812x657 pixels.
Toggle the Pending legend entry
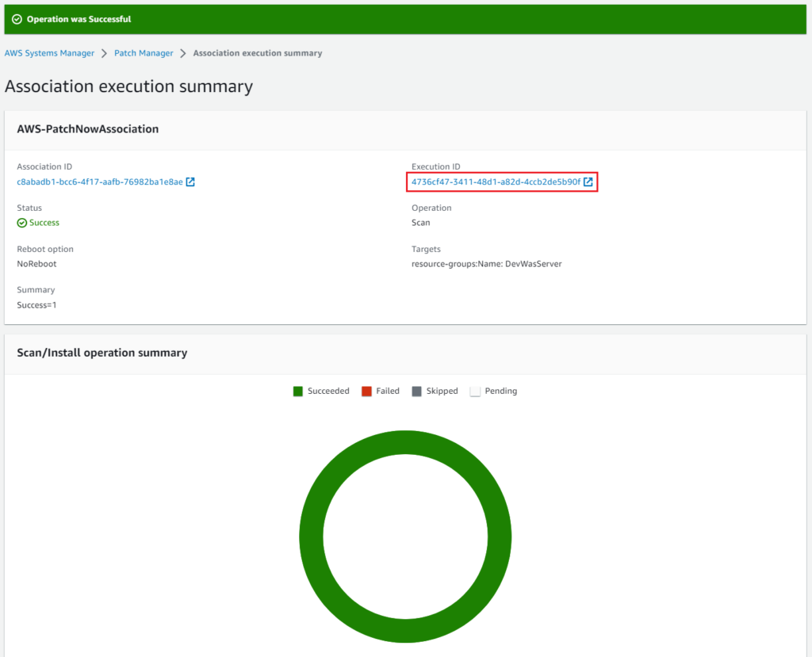coord(493,392)
